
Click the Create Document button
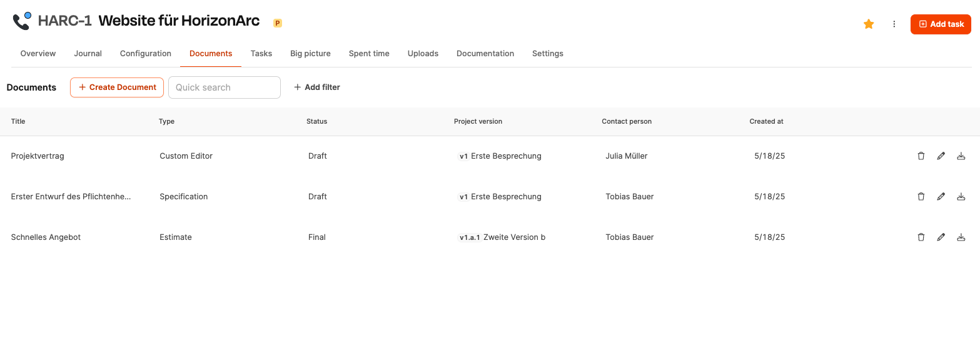117,87
